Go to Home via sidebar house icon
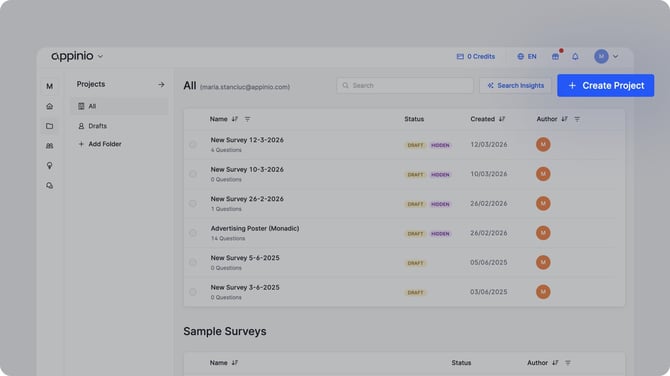Viewport: 670px width, 376px height. (50, 106)
